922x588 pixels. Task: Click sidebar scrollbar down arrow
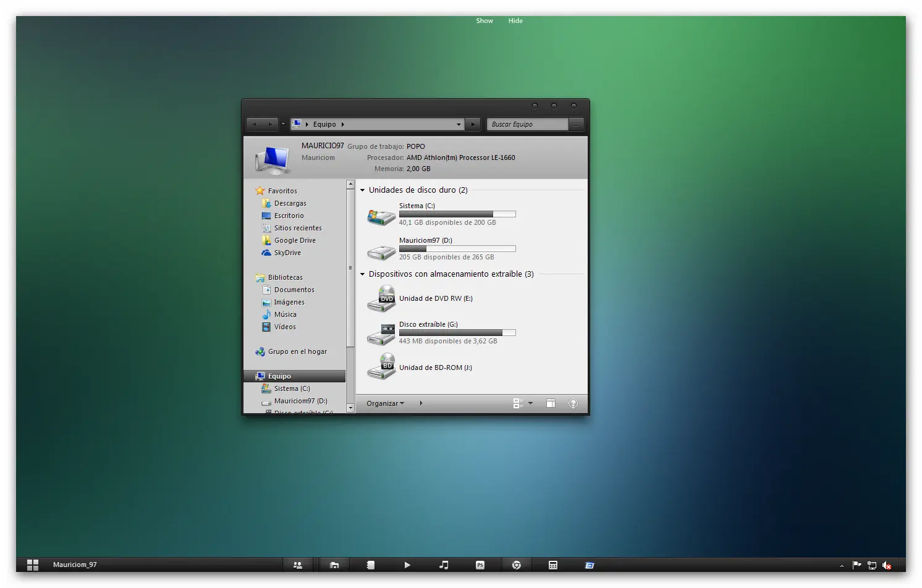[x=350, y=408]
